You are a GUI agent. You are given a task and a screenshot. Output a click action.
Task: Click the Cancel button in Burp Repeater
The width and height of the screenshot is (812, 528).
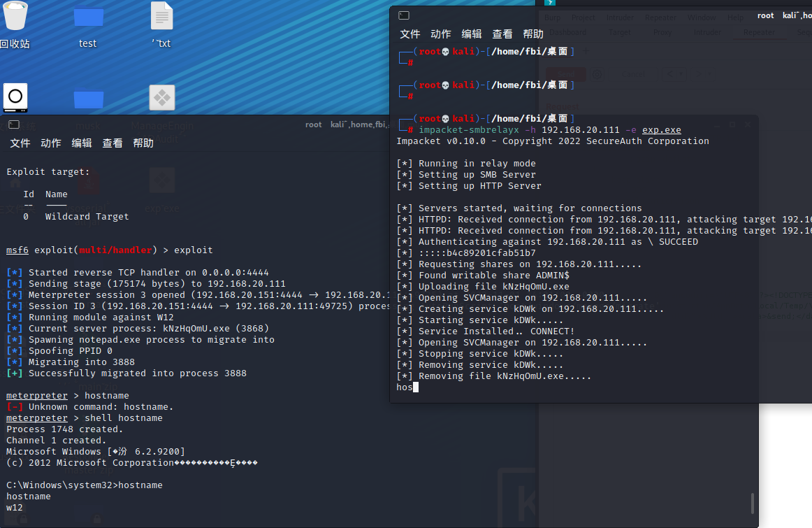point(633,74)
